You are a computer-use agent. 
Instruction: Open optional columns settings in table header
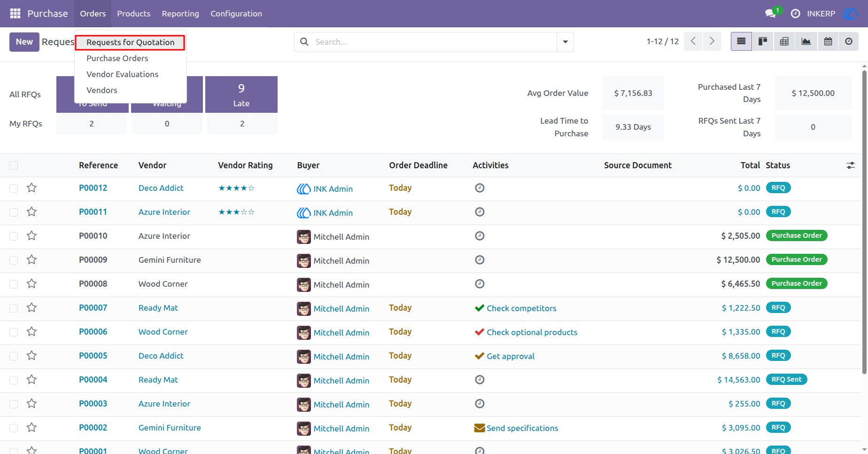[x=851, y=165]
